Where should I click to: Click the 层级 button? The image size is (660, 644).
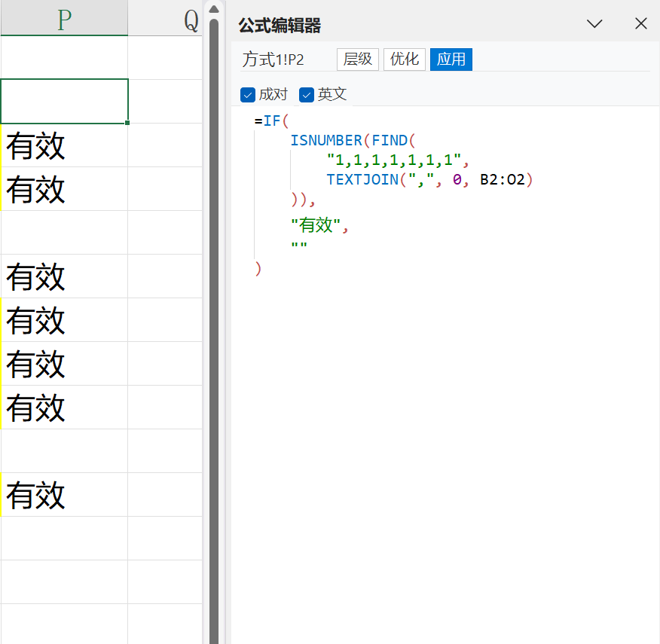tap(358, 60)
